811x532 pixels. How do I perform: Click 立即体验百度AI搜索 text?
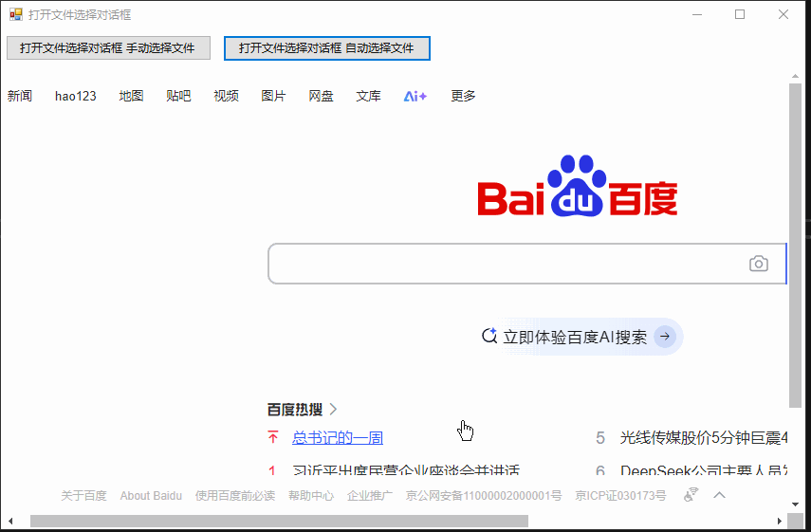click(575, 337)
